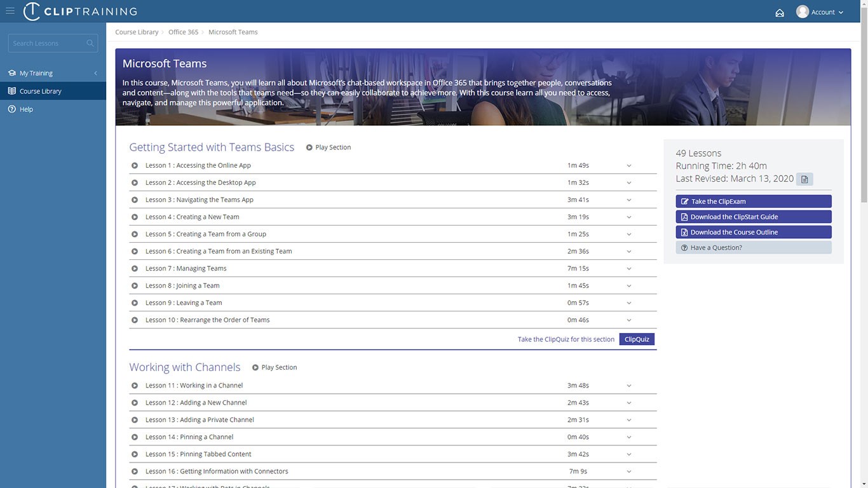Click the '49 Lessons' text

point(698,153)
